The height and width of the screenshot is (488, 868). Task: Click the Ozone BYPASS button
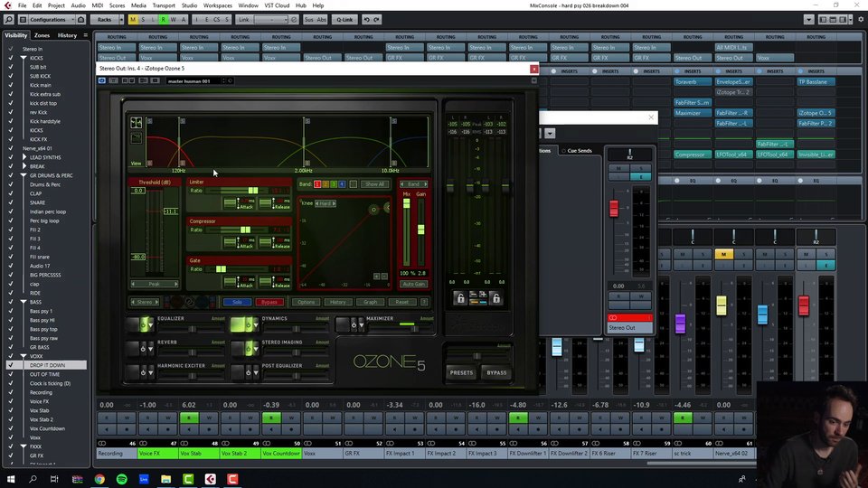click(496, 372)
